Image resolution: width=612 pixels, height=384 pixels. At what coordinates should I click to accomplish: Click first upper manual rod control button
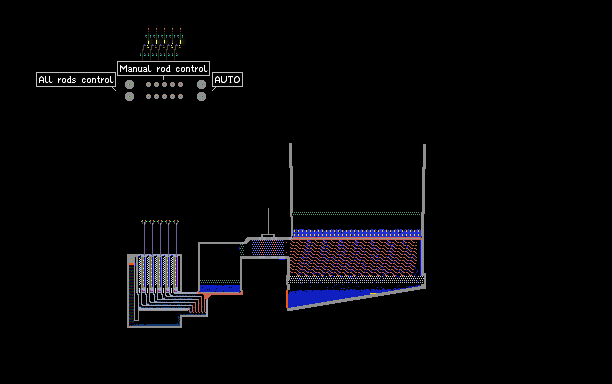148,84
